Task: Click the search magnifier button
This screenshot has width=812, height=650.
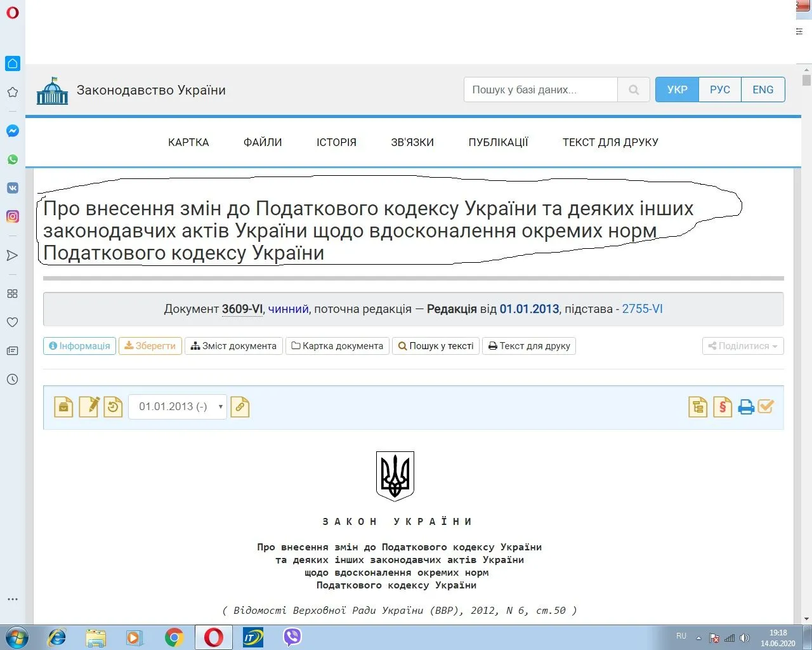Action: tap(634, 90)
